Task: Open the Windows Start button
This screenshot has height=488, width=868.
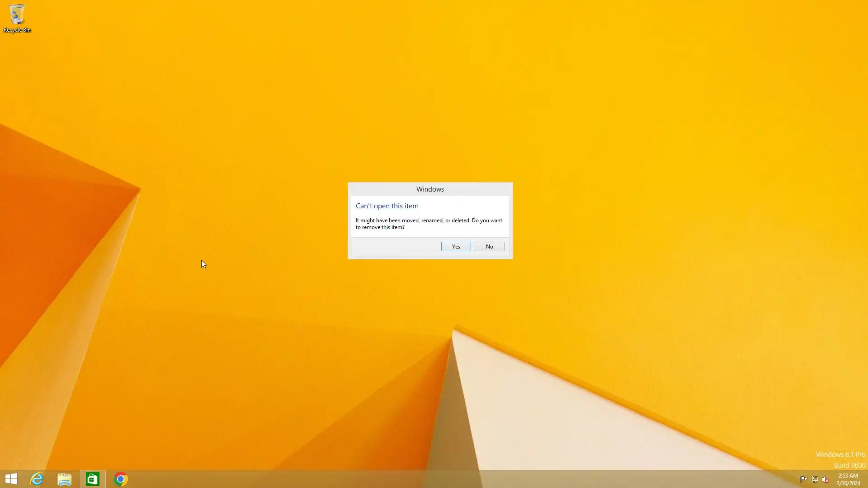Action: [11, 479]
